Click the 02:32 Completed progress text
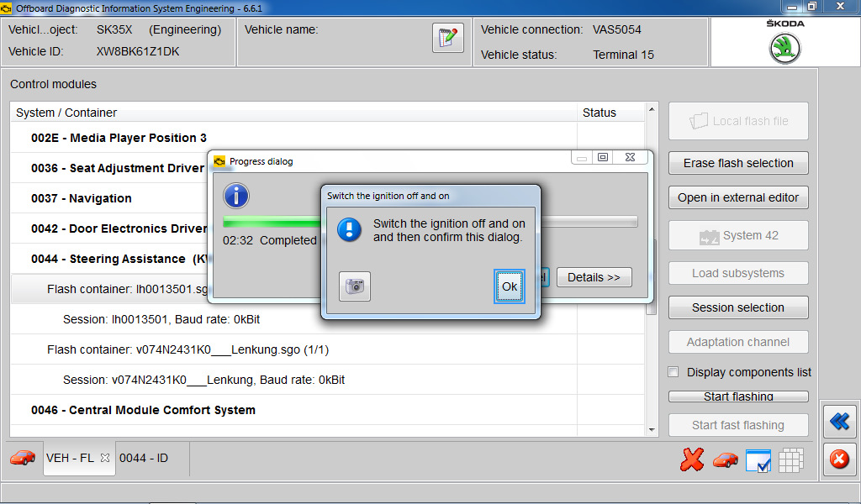The height and width of the screenshot is (504, 861). tap(270, 240)
